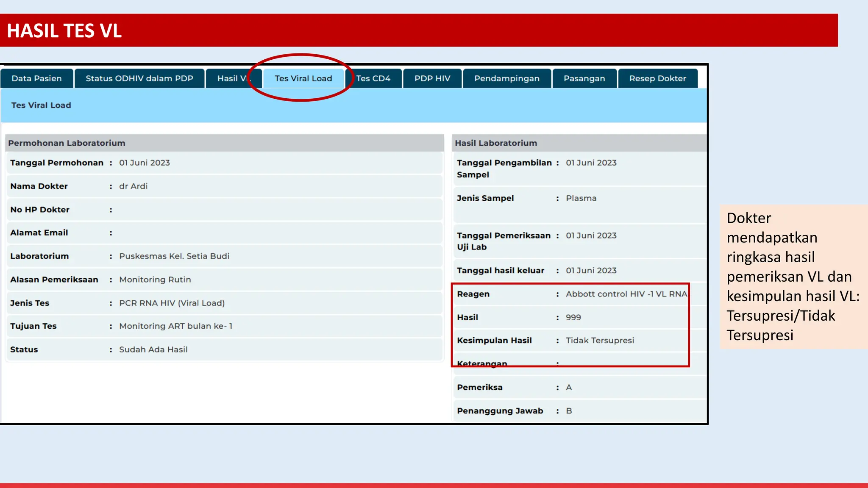This screenshot has width=868, height=488.
Task: Click the Hasil Laboratorium panel header
Action: (496, 143)
